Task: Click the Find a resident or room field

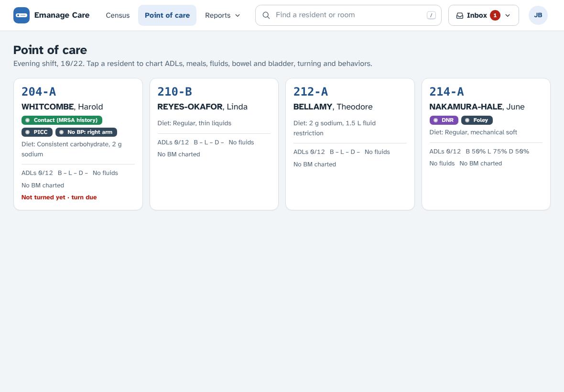Action: (x=348, y=15)
